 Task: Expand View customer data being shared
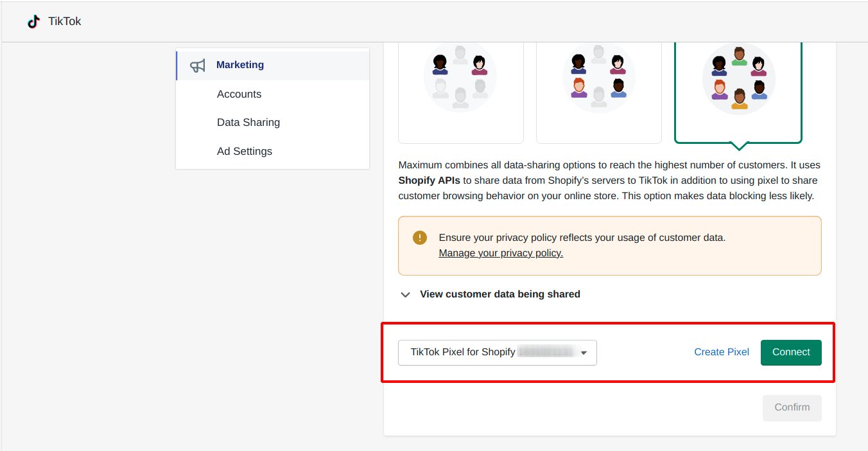click(x=490, y=294)
